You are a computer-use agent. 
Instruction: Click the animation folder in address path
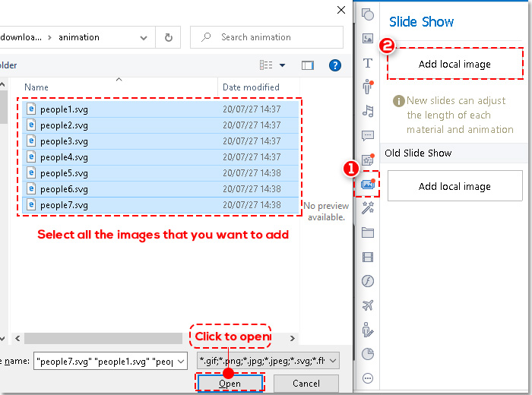pyautogui.click(x=79, y=37)
